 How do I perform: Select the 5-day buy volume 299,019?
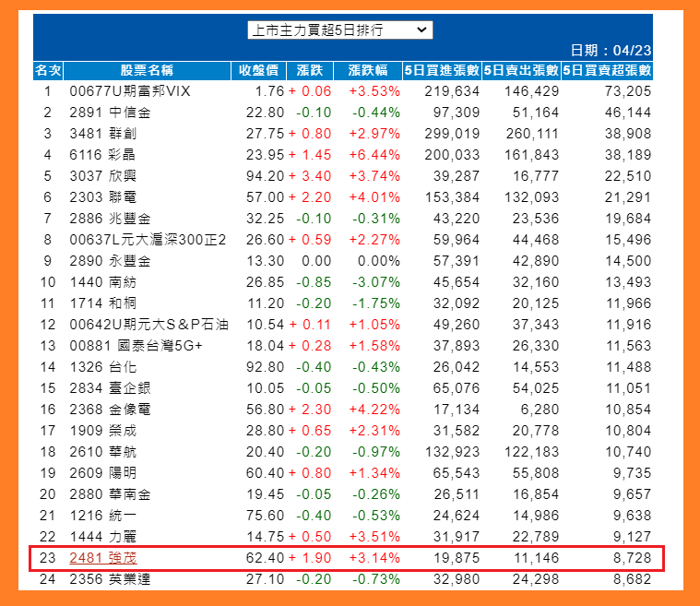452,134
